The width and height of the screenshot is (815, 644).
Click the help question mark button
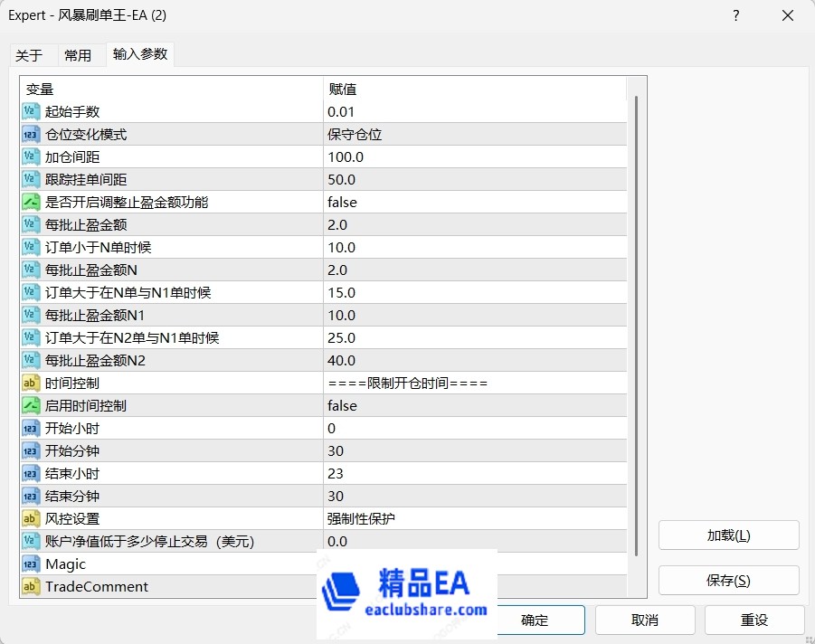click(736, 15)
